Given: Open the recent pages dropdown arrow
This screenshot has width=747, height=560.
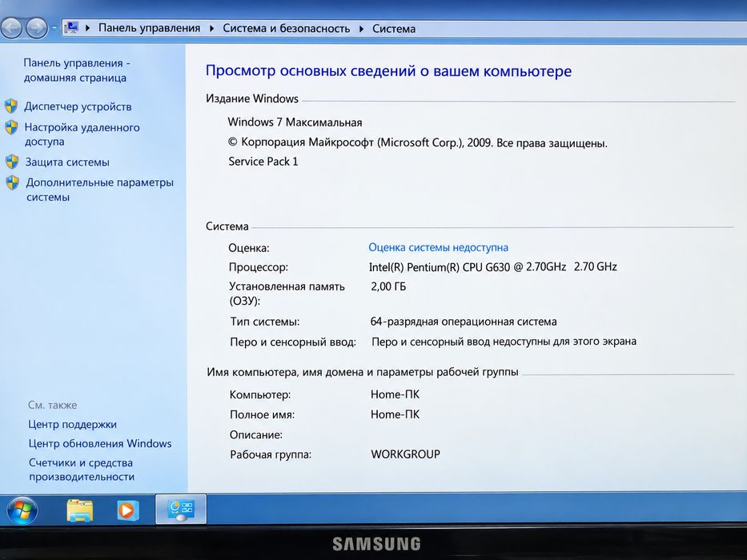Looking at the screenshot, I should coord(54,29).
